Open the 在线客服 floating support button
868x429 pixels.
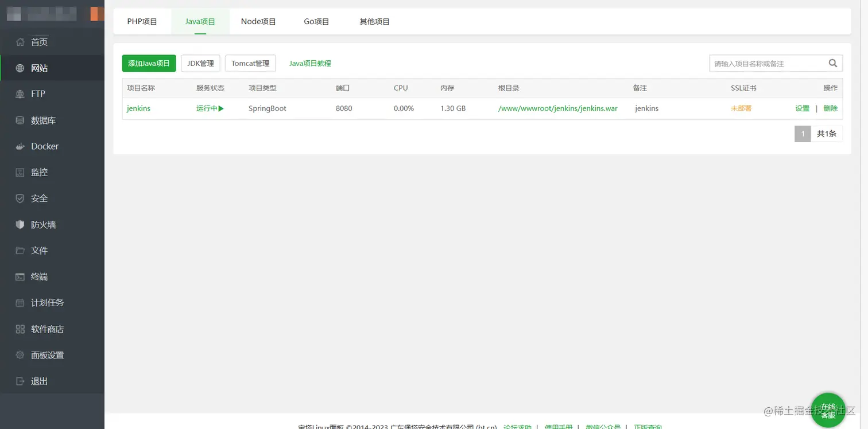828,410
